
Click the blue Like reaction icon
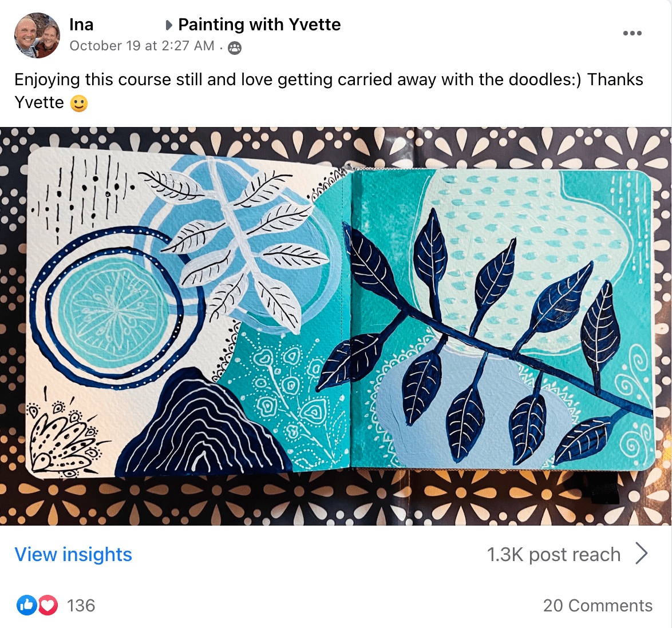click(x=26, y=605)
